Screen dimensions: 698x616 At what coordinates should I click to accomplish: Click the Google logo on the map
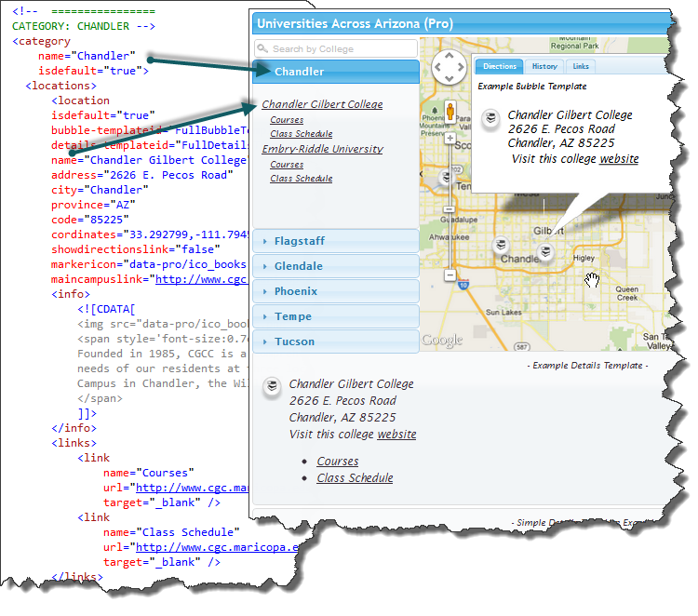442,341
